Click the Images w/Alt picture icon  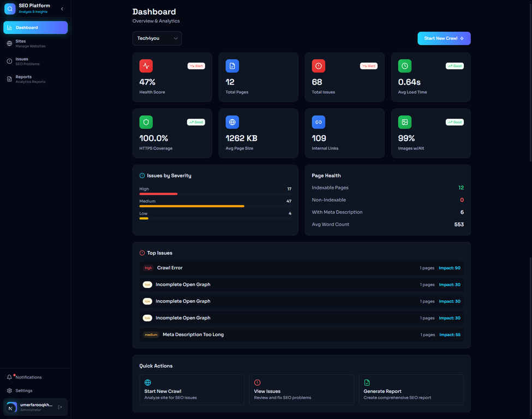click(404, 122)
